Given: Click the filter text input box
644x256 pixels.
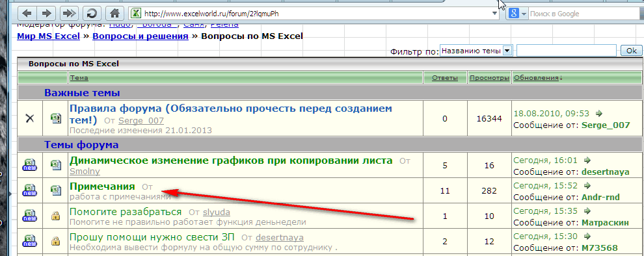Looking at the screenshot, I should pyautogui.click(x=567, y=51).
